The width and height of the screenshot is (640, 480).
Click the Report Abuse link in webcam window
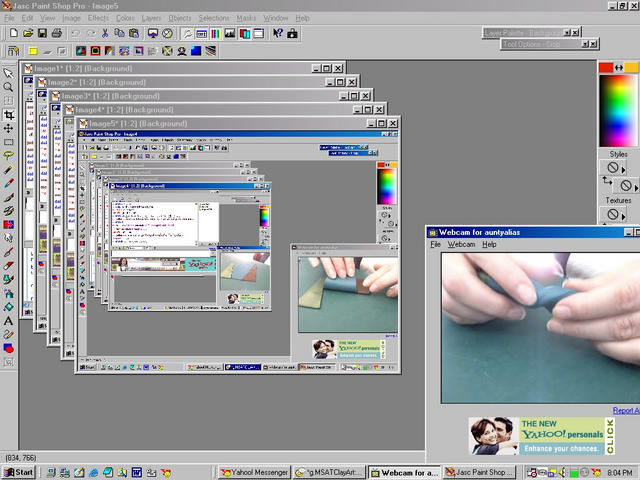[626, 411]
